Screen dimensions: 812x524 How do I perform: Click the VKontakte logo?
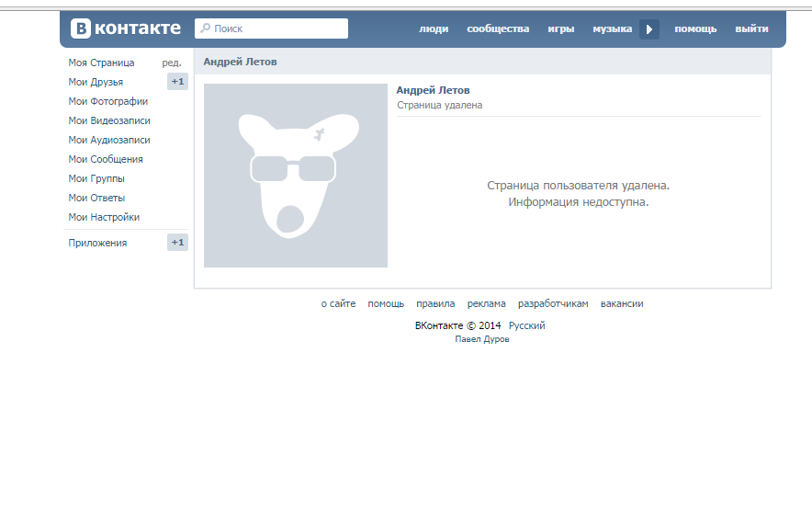pyautogui.click(x=125, y=28)
